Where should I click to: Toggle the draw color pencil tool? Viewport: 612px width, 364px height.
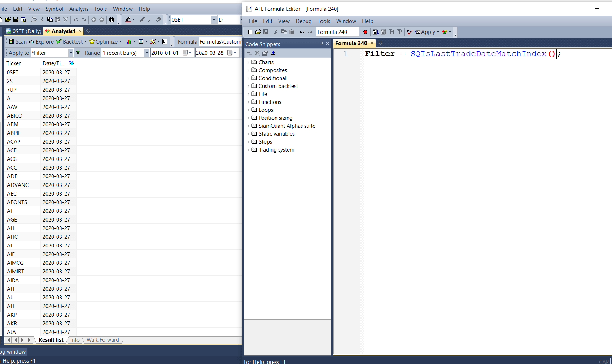128,20
